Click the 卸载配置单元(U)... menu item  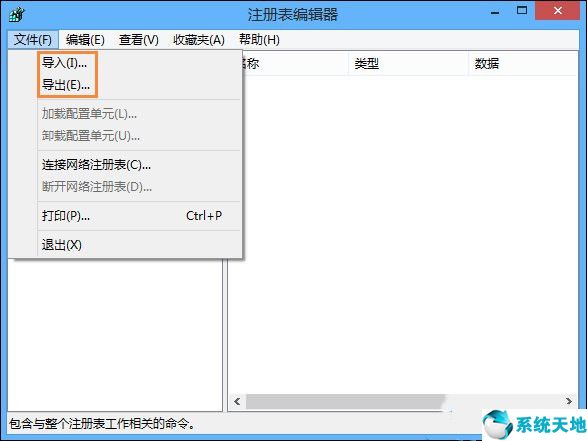click(139, 136)
